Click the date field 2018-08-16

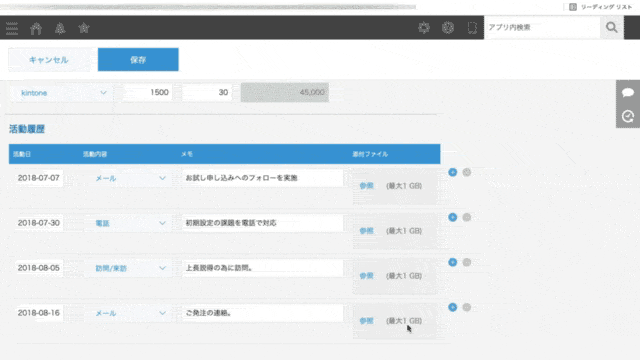click(39, 313)
